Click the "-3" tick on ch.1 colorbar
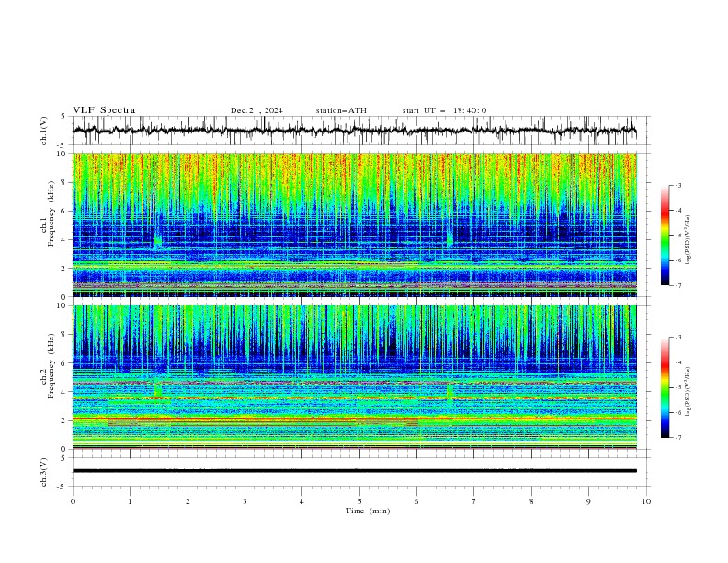The image size is (728, 563). click(677, 185)
